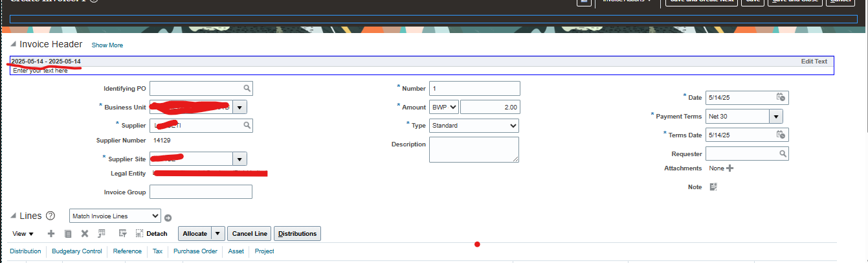Switch to the Distribution tab

25,251
